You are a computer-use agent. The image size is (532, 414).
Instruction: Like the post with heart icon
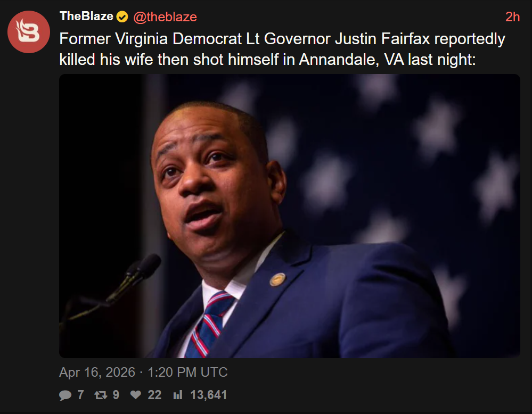click(136, 395)
